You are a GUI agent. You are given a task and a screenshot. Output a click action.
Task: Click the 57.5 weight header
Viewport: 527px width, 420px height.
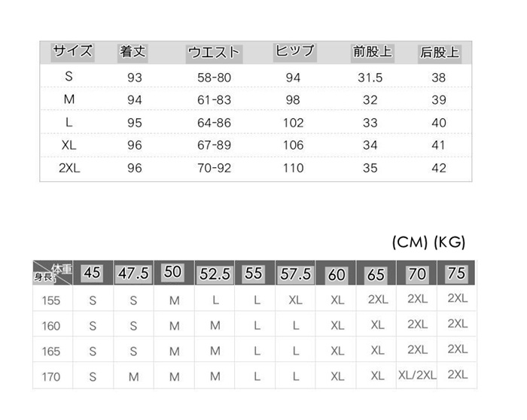tap(296, 274)
